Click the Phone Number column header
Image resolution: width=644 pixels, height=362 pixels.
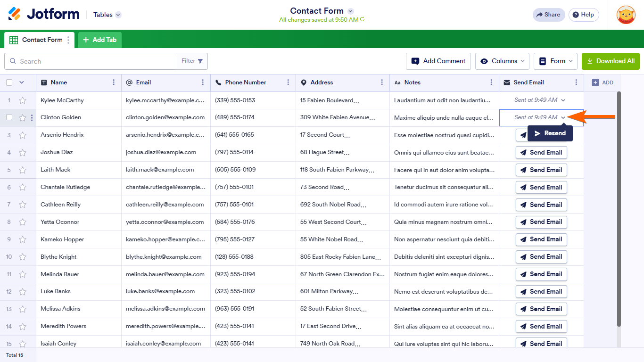[253, 82]
